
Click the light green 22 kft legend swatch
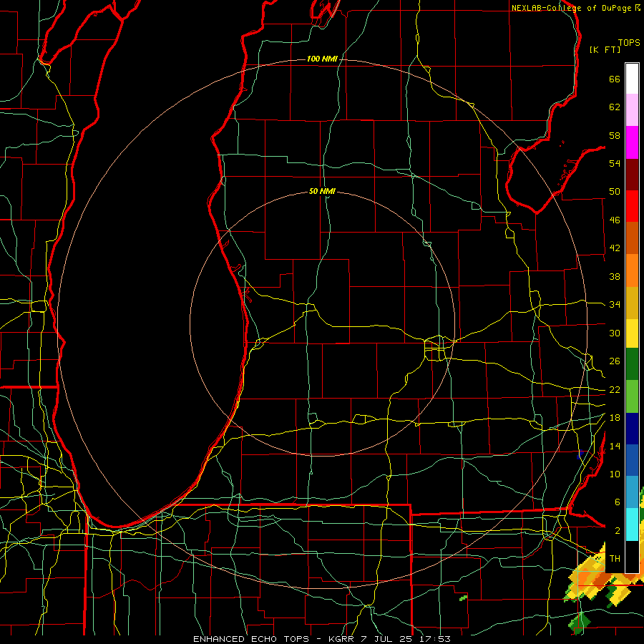tap(632, 396)
